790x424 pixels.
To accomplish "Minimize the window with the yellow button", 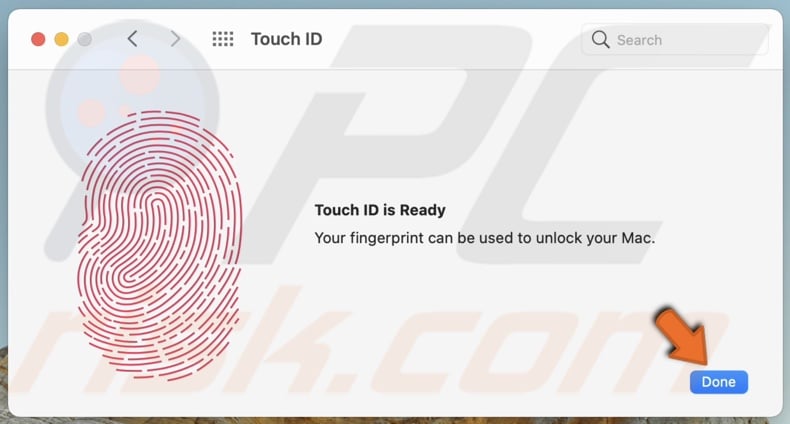I will click(x=61, y=39).
